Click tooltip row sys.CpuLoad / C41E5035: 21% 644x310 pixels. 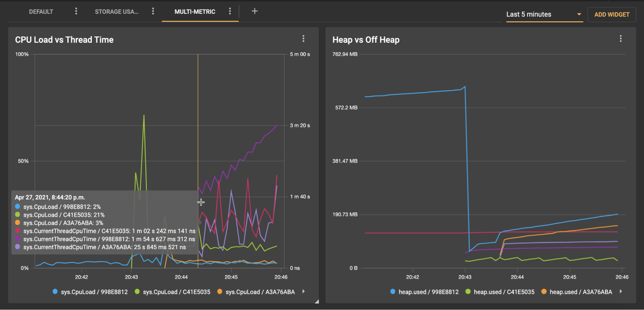(x=60, y=215)
